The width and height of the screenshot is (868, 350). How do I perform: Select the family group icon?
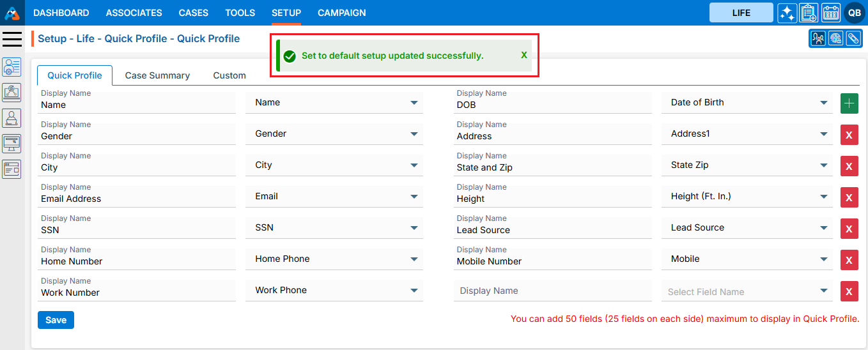click(818, 38)
